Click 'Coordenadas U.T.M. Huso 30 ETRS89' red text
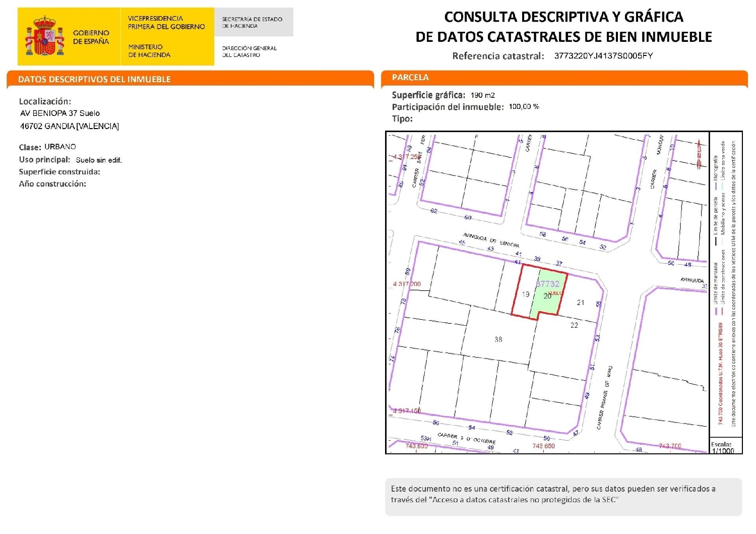Image resolution: width=756 pixels, height=534 pixels. 721,374
